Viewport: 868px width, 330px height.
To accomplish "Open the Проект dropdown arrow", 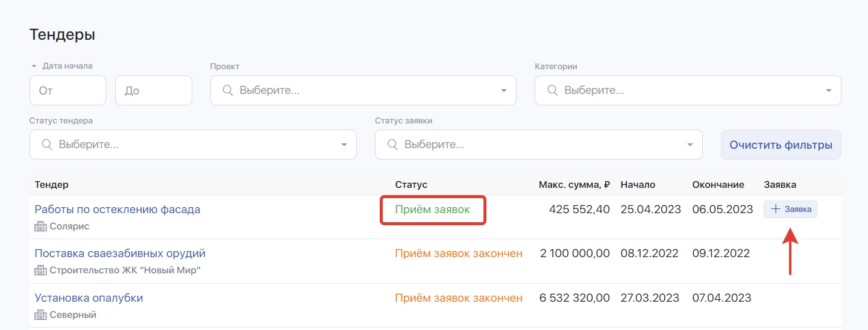I will (504, 91).
